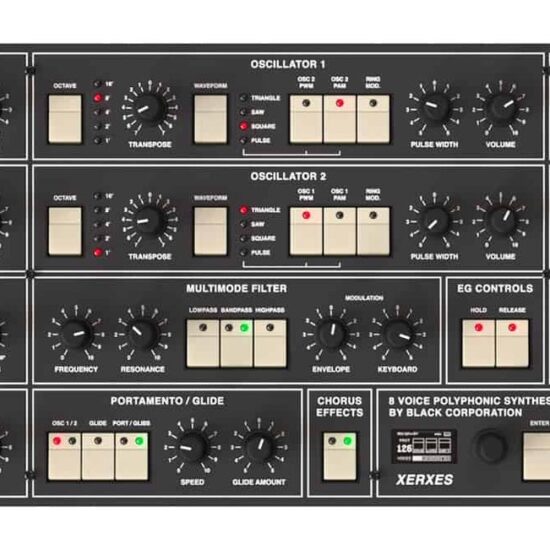Click Oscillator 1 Transpose knob

pyautogui.click(x=149, y=108)
